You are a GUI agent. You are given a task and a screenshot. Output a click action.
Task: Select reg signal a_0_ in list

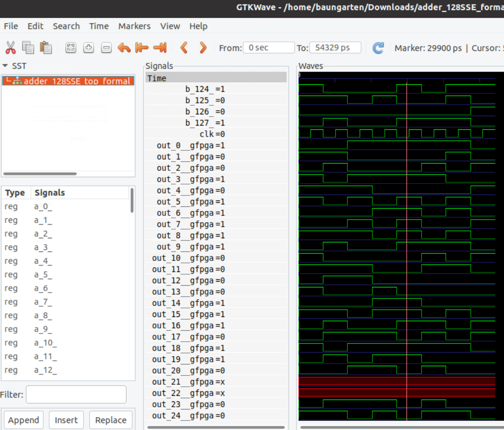(x=66, y=206)
